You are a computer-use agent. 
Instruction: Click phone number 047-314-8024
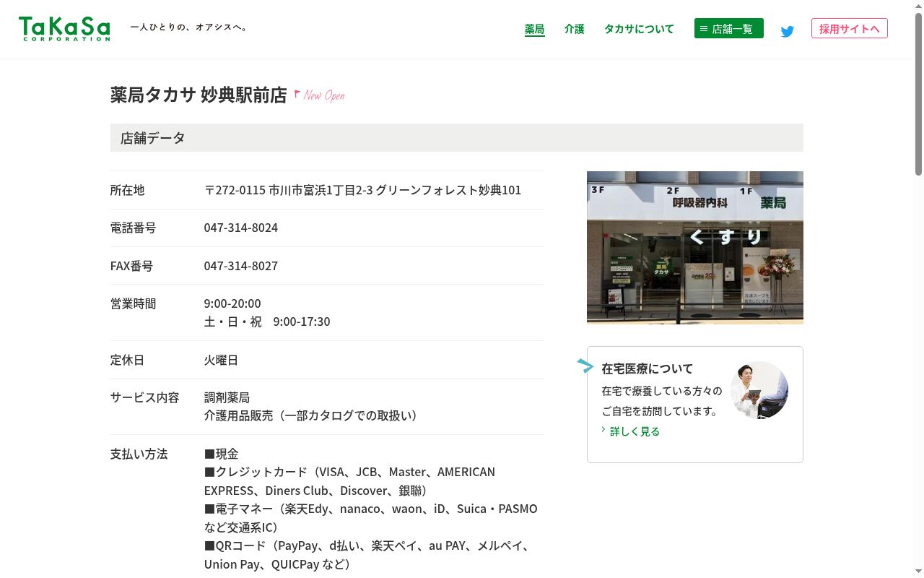[241, 228]
